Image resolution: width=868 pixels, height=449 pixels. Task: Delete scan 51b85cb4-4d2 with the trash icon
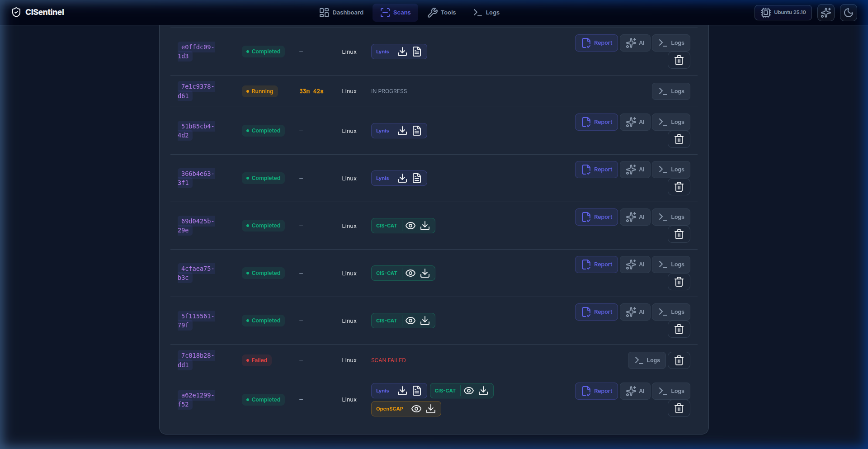679,139
